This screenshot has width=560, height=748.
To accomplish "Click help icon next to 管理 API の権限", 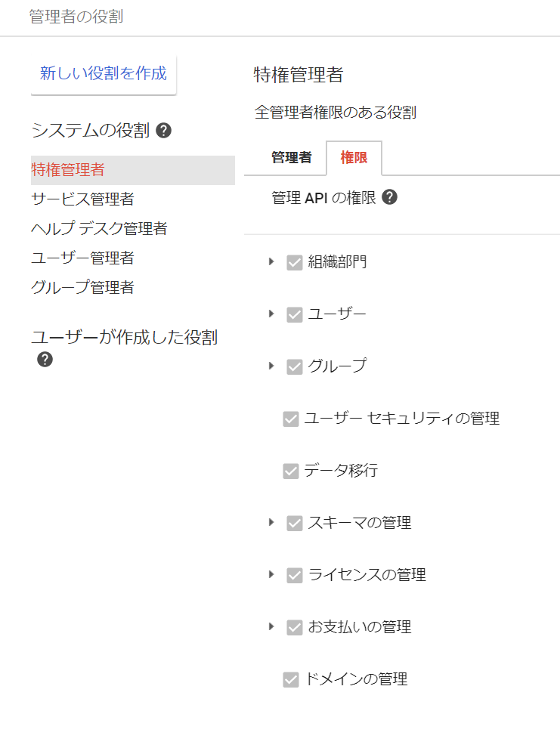I will coord(390,198).
